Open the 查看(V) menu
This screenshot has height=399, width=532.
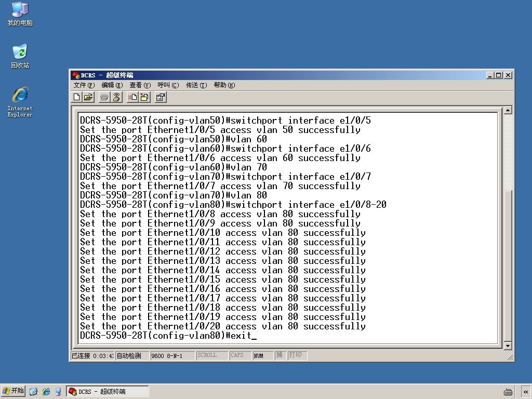point(140,85)
